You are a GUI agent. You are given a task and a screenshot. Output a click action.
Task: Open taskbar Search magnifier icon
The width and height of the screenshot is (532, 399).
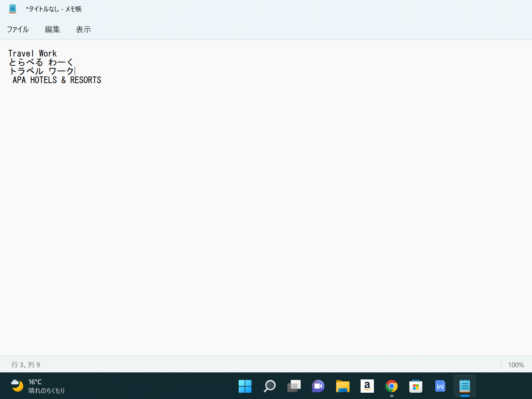click(269, 386)
